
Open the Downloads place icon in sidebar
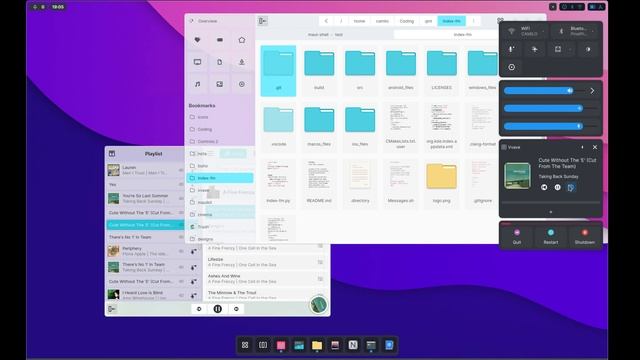(x=242, y=62)
